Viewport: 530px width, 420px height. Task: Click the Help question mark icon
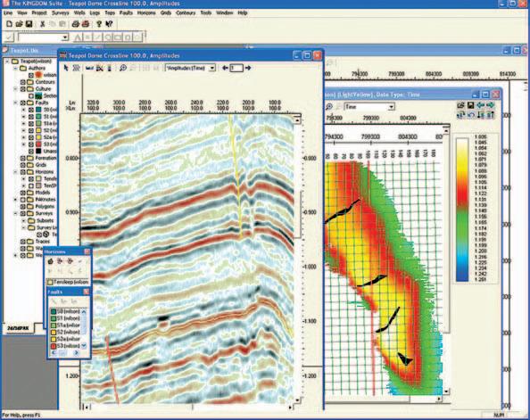(99, 24)
